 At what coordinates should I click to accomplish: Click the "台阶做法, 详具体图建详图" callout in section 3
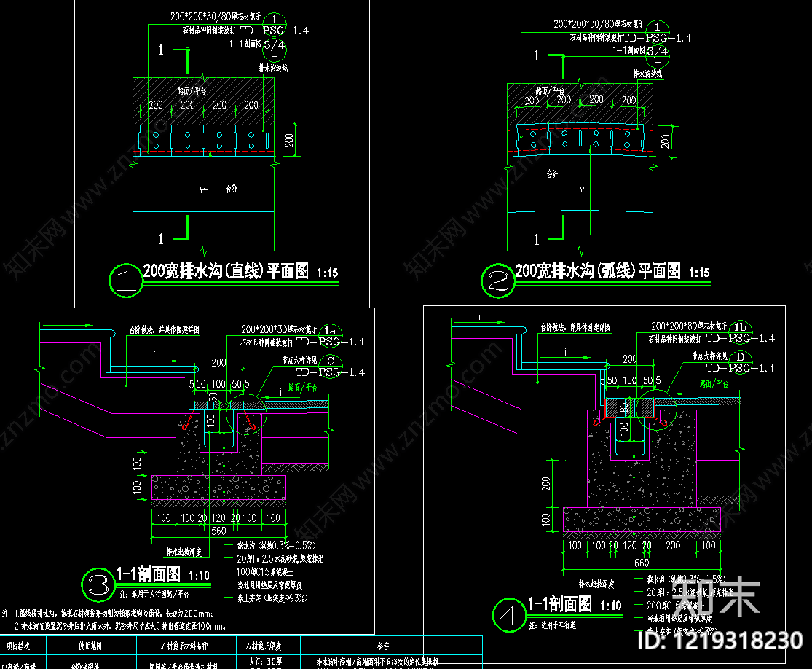coord(164,330)
